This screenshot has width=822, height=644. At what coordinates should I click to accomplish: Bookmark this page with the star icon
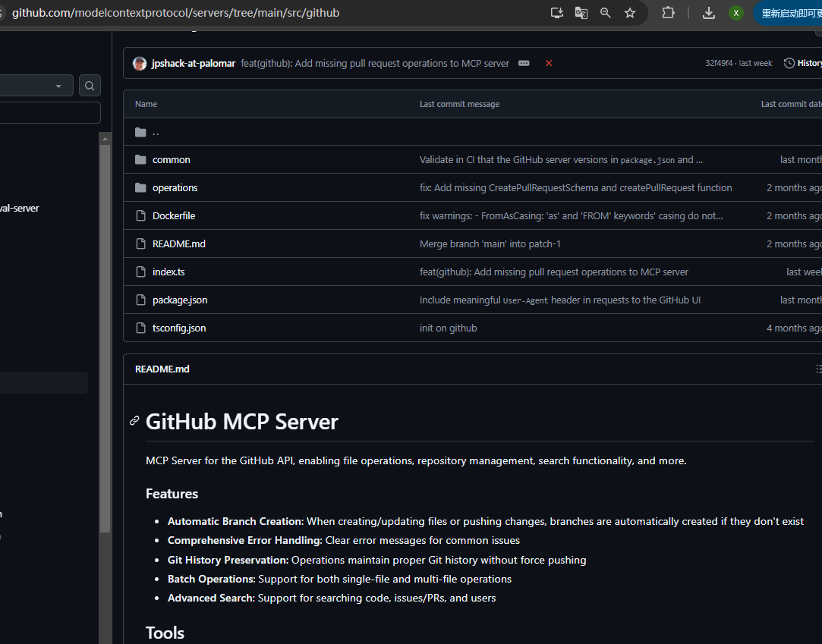629,13
